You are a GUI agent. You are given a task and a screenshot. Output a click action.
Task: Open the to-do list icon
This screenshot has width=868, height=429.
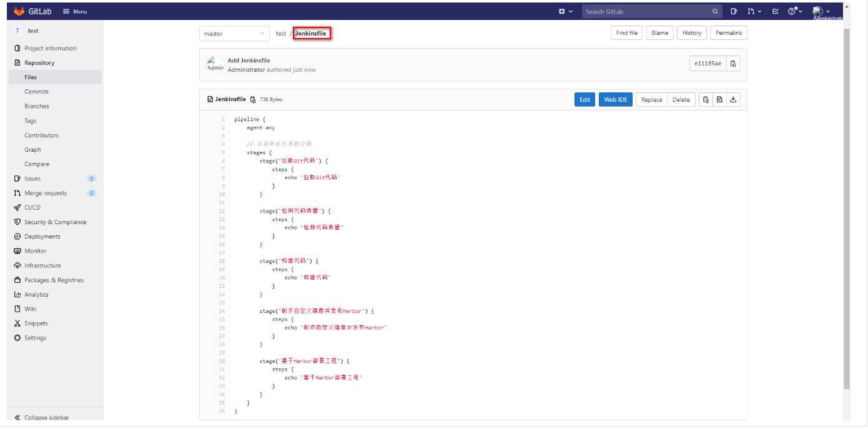775,11
